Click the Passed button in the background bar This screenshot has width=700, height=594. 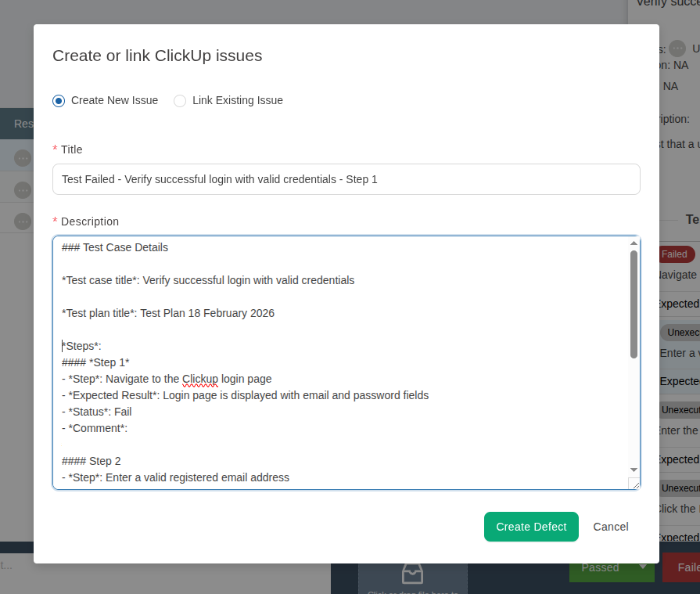600,567
